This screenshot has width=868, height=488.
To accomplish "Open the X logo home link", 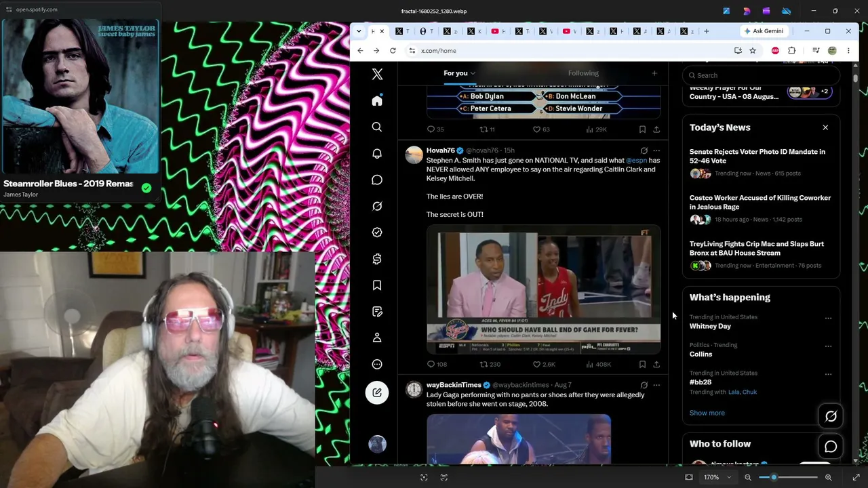I will [x=377, y=75].
